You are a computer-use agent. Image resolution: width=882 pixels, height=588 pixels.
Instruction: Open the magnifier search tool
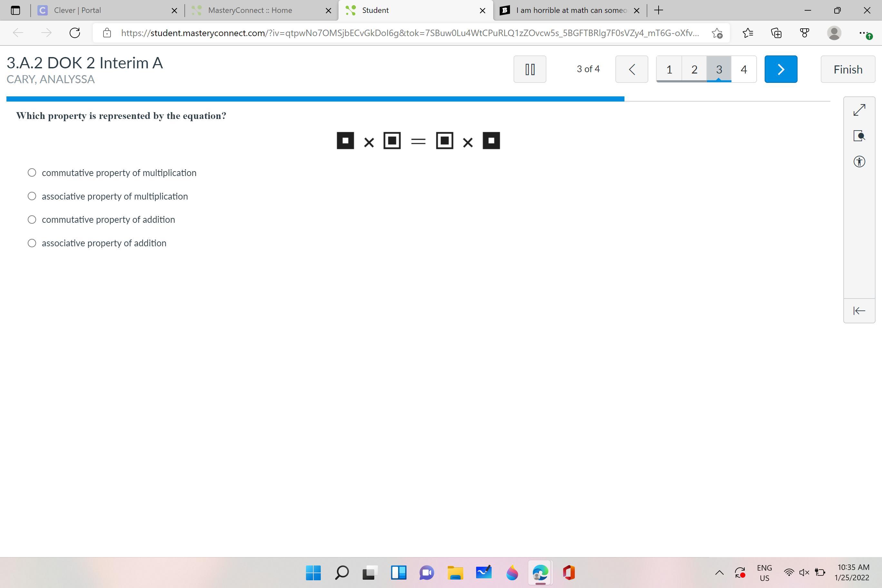pos(859,136)
